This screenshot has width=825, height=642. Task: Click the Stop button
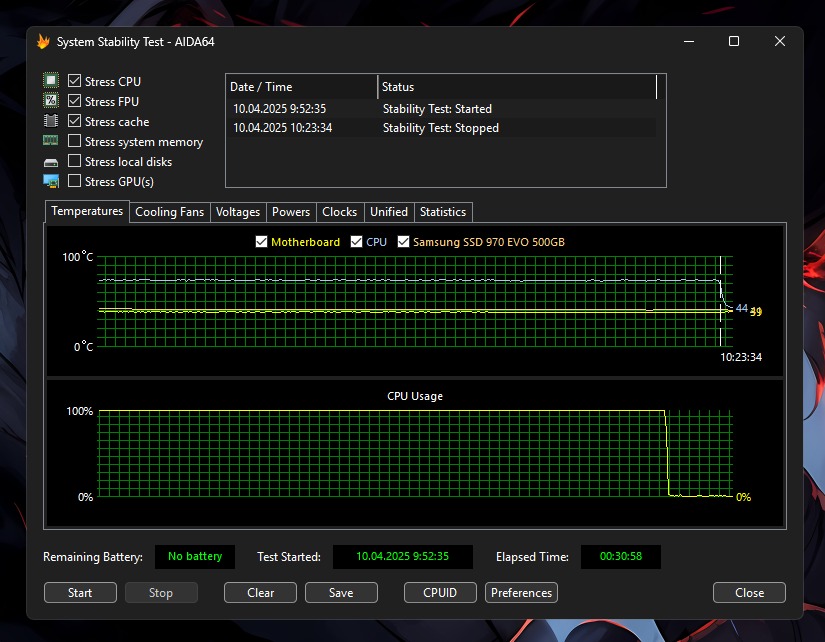coord(161,593)
